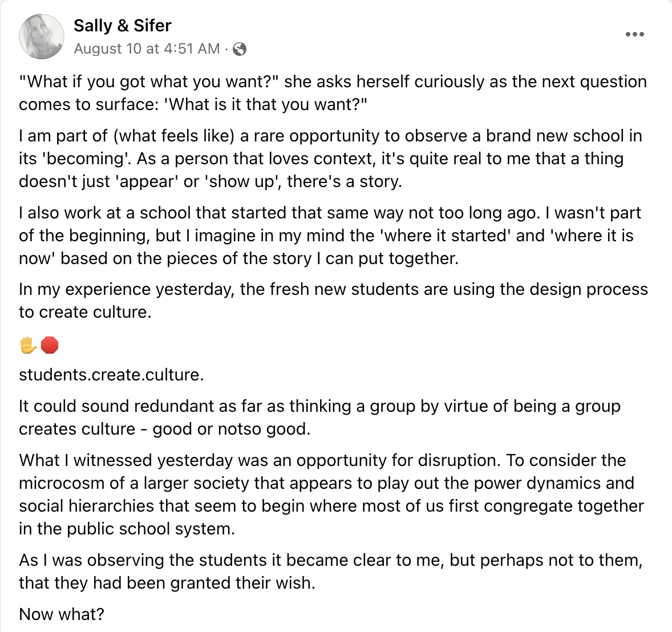Open the post's three-dot options menu
Image resolution: width=672 pixels, height=632 pixels.
(x=634, y=35)
